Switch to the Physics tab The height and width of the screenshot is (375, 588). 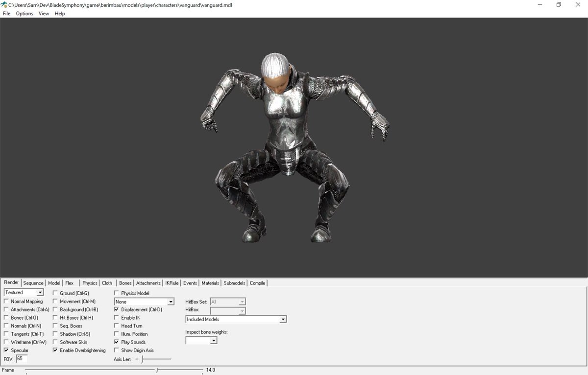click(90, 283)
